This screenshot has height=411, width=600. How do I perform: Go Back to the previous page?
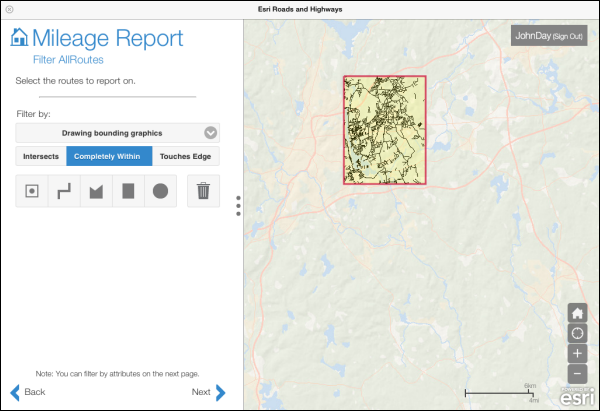[28, 392]
